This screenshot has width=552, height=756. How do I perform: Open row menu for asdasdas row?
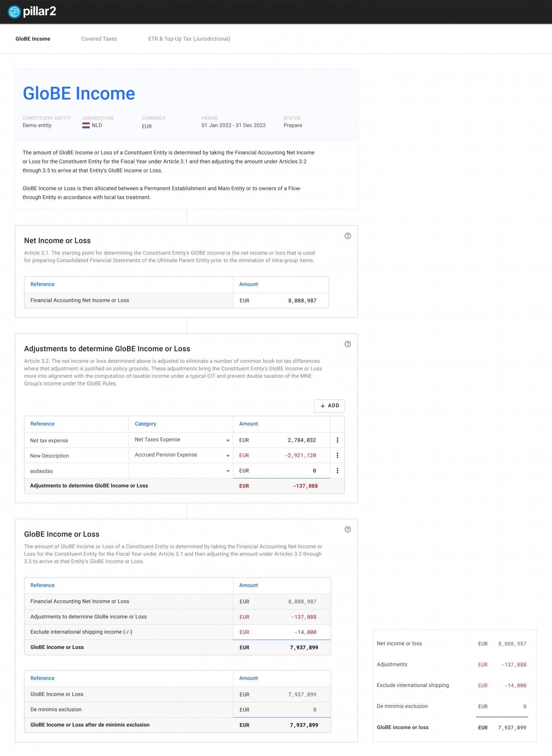(x=337, y=471)
